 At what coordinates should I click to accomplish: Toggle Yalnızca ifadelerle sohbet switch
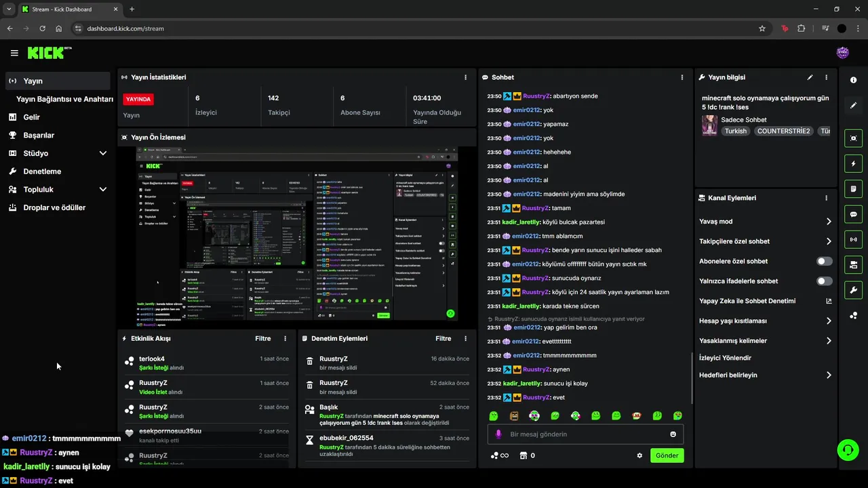(x=825, y=281)
